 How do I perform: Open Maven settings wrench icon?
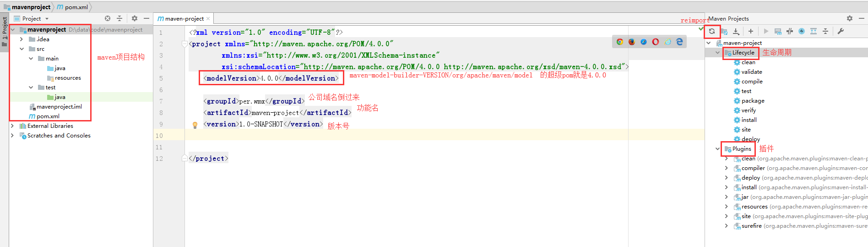pyautogui.click(x=841, y=31)
